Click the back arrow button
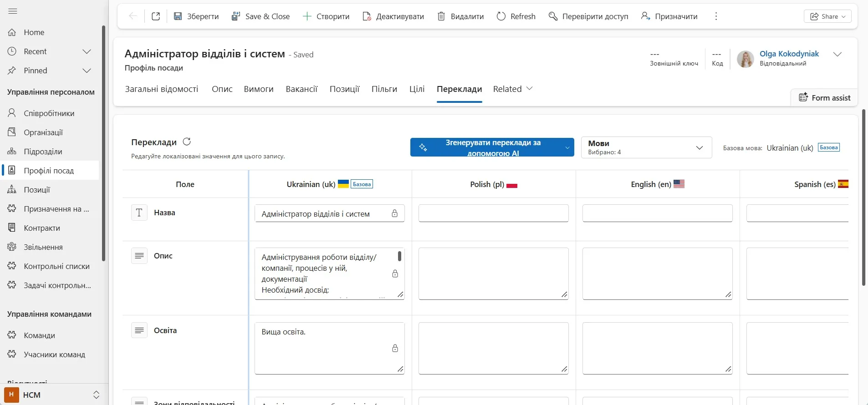868x405 pixels. [133, 16]
